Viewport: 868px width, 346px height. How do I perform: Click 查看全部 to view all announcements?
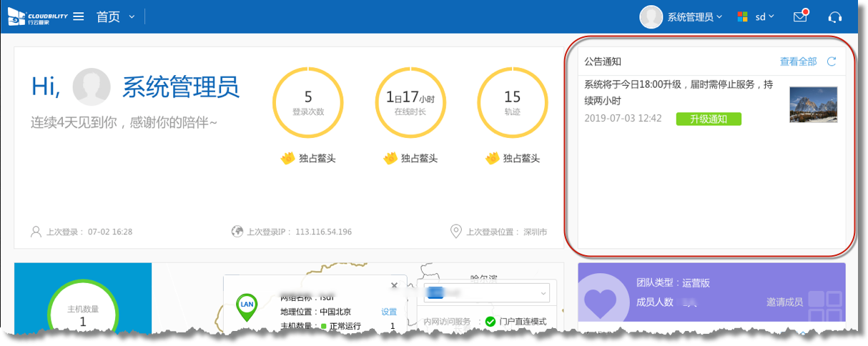(798, 61)
